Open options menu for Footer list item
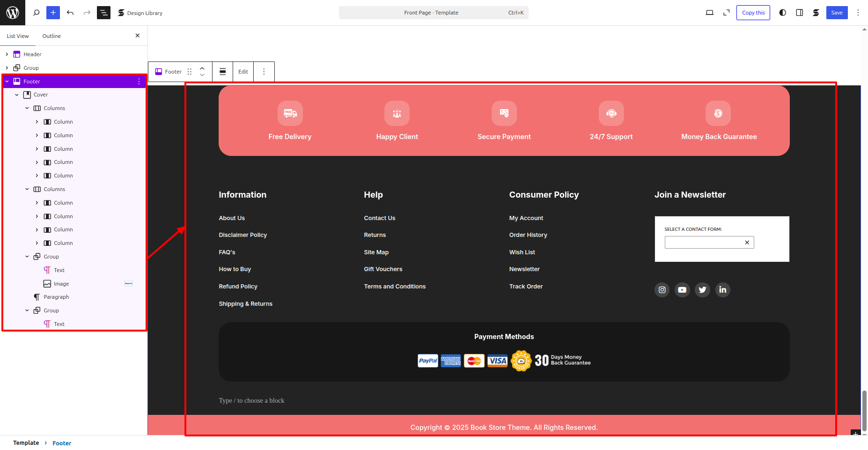 [x=139, y=81]
